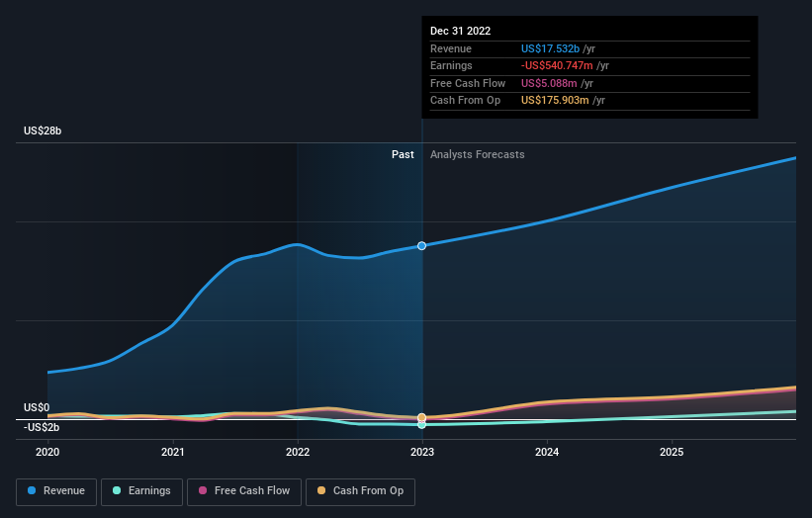Click the US$28b y-axis label
The height and width of the screenshot is (518, 812).
43,130
